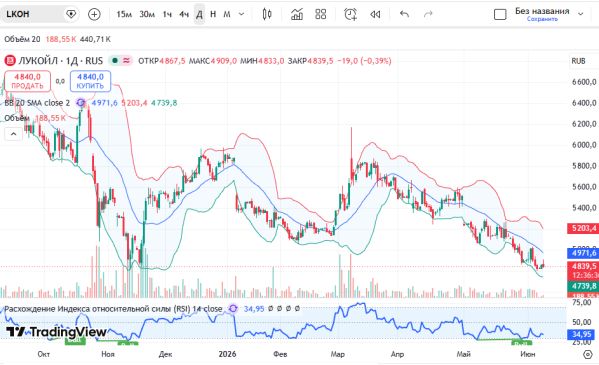Redo the last chart action

(428, 14)
